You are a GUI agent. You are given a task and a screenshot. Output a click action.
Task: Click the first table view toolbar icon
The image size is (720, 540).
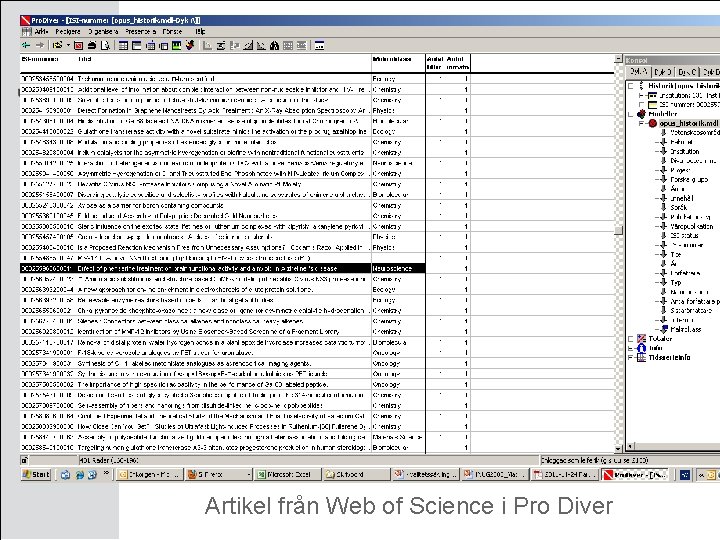[123, 45]
